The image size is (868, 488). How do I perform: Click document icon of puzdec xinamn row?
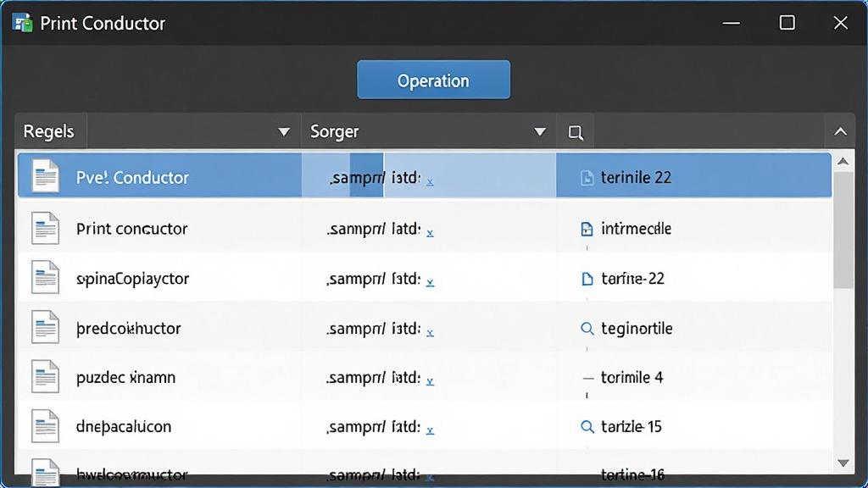(45, 376)
